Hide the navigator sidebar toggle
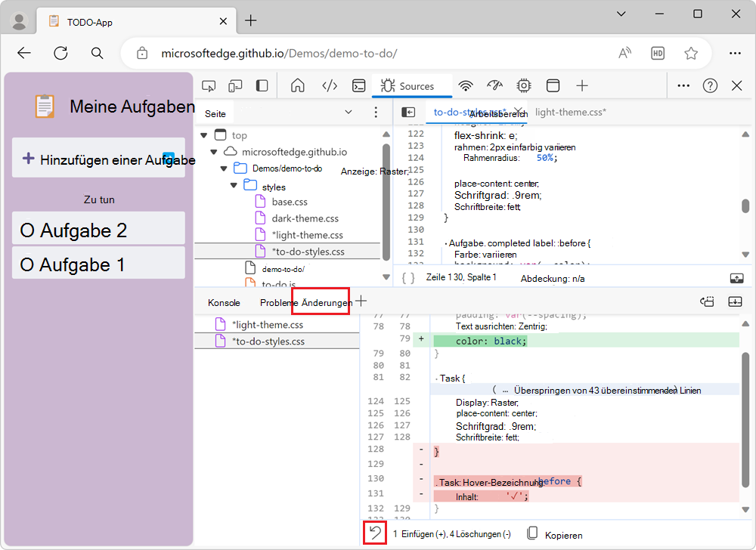This screenshot has width=756, height=550. click(x=408, y=113)
